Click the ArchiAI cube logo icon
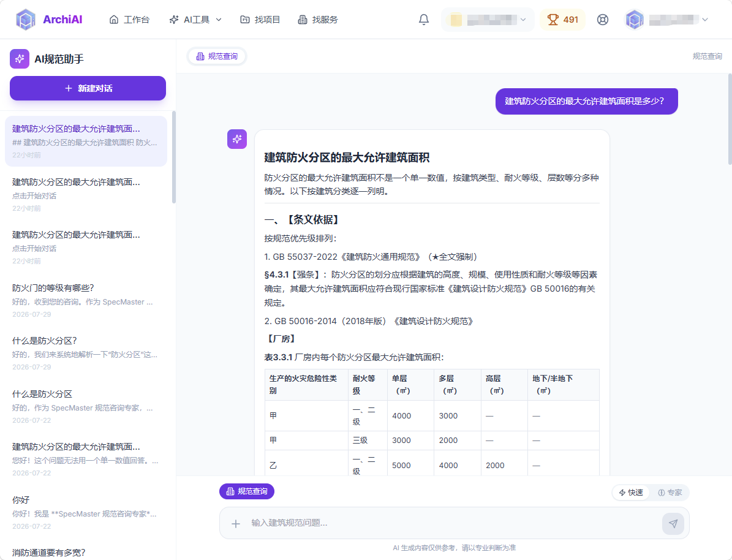Screen dimensions: 732x560 coord(26,20)
